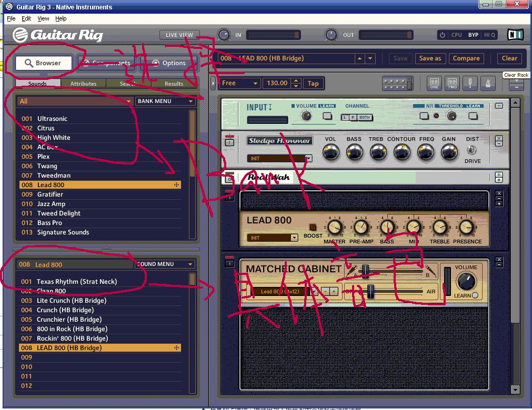Image resolution: width=532 pixels, height=410 pixels.
Task: Click the Guitar Rig logo
Action: coord(58,35)
